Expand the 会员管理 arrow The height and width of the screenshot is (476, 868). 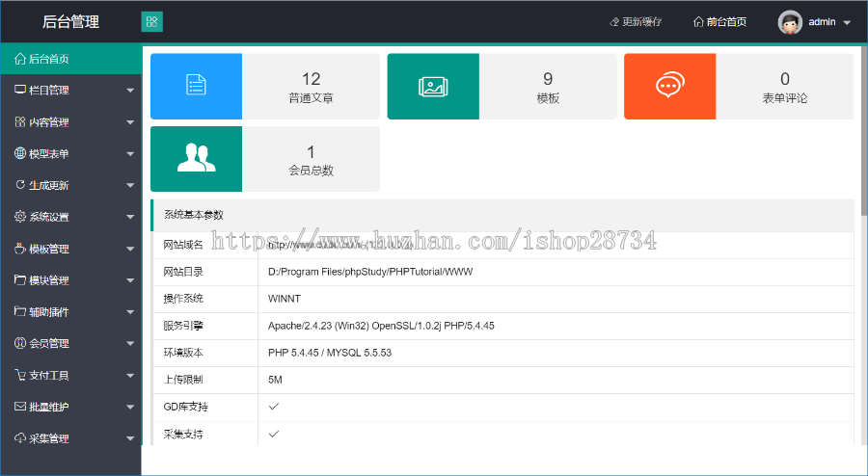point(130,344)
